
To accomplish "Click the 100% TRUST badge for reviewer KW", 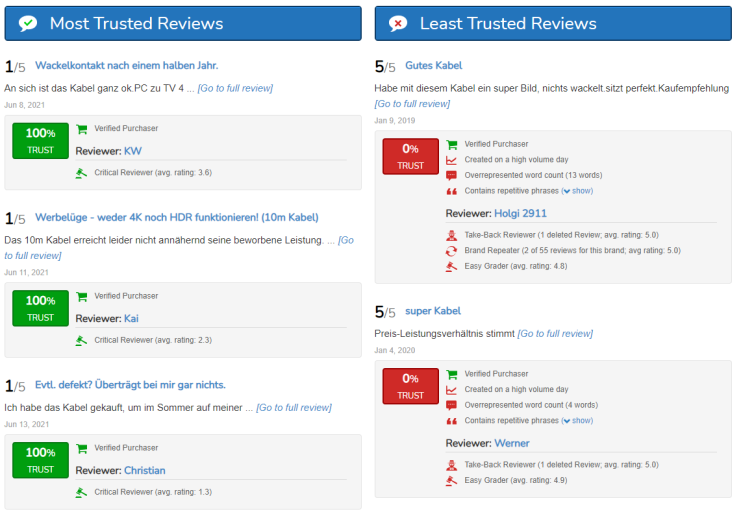I will 40,141.
